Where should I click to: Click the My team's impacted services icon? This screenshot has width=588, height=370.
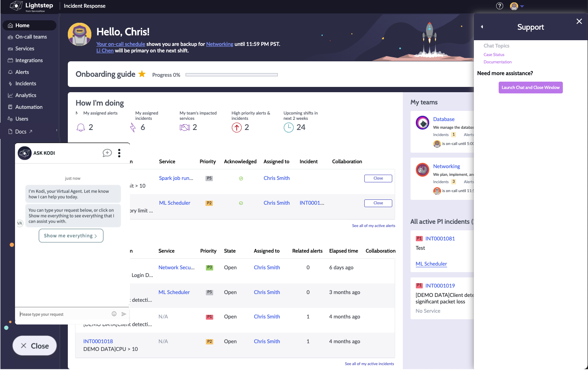click(x=185, y=128)
